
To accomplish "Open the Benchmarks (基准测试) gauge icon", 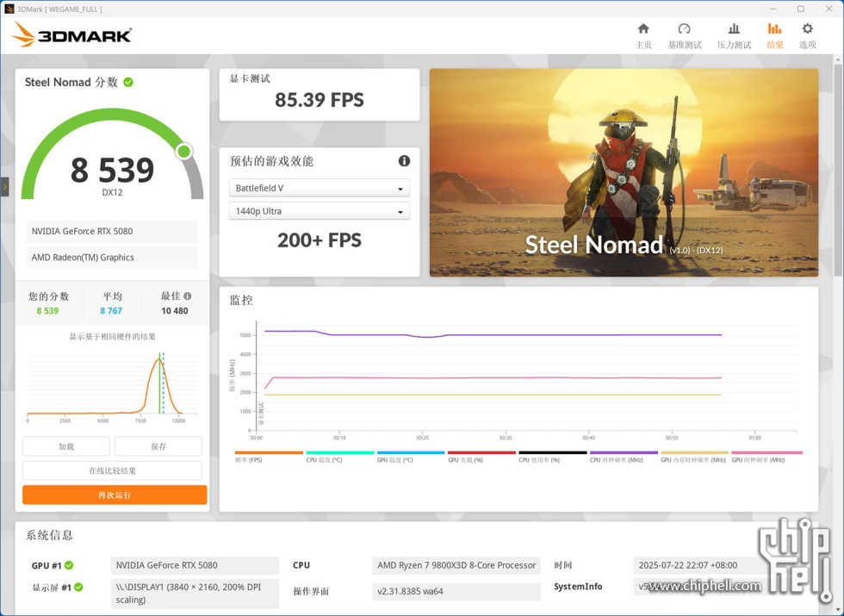I will (x=684, y=29).
